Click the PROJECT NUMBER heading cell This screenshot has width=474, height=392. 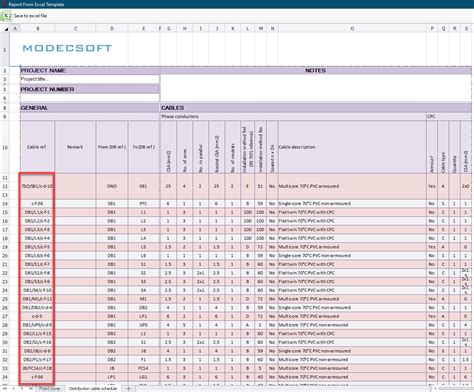pyautogui.click(x=90, y=89)
